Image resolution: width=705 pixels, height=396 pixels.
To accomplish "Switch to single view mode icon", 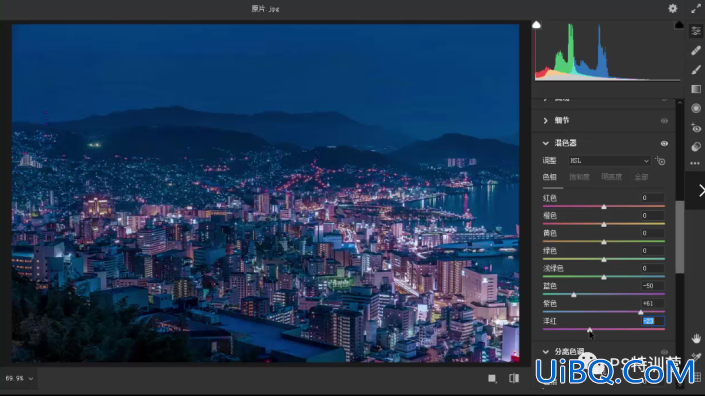I will (492, 378).
